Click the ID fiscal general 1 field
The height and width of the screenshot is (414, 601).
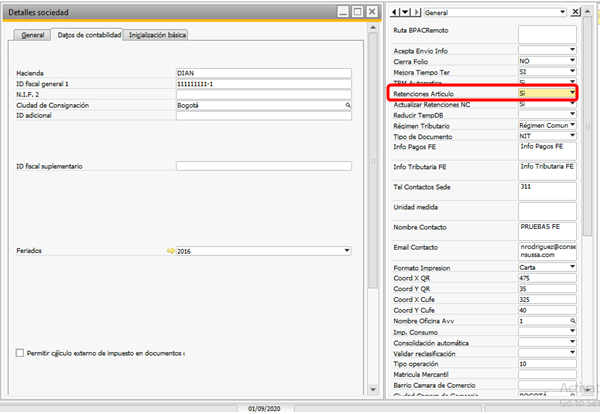(263, 84)
